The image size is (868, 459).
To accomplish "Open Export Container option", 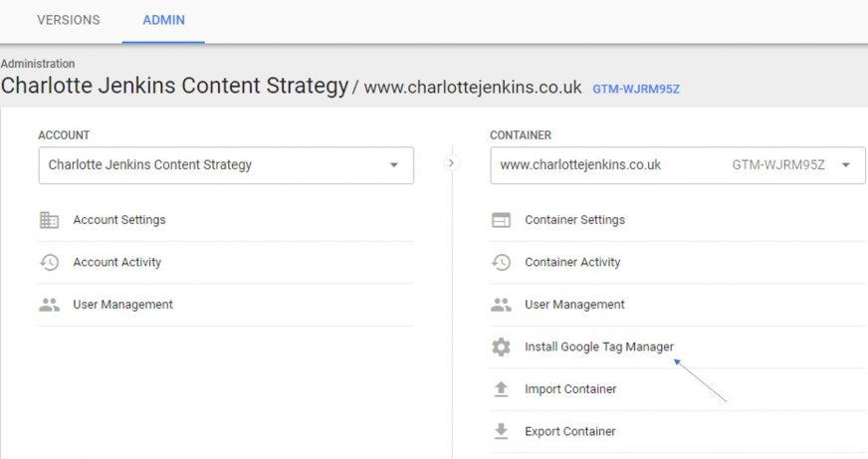I will point(570,431).
